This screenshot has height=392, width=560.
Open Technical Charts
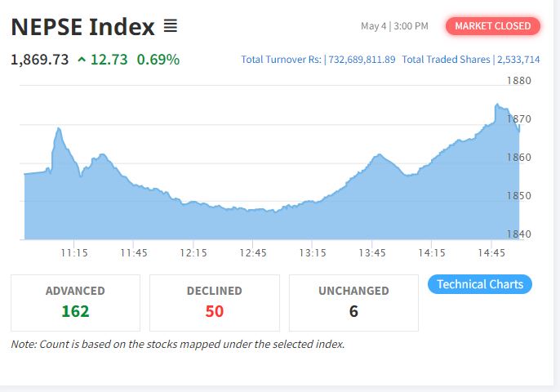480,284
